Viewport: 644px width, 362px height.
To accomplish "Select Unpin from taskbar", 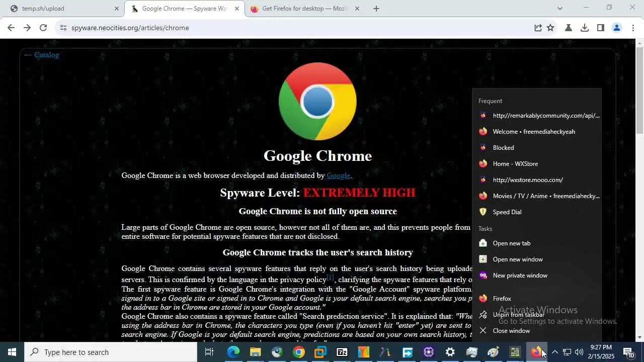I will point(537,315).
